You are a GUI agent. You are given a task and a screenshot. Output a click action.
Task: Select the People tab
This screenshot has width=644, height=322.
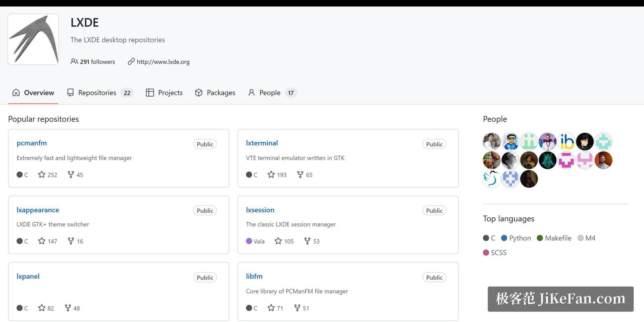click(x=272, y=93)
